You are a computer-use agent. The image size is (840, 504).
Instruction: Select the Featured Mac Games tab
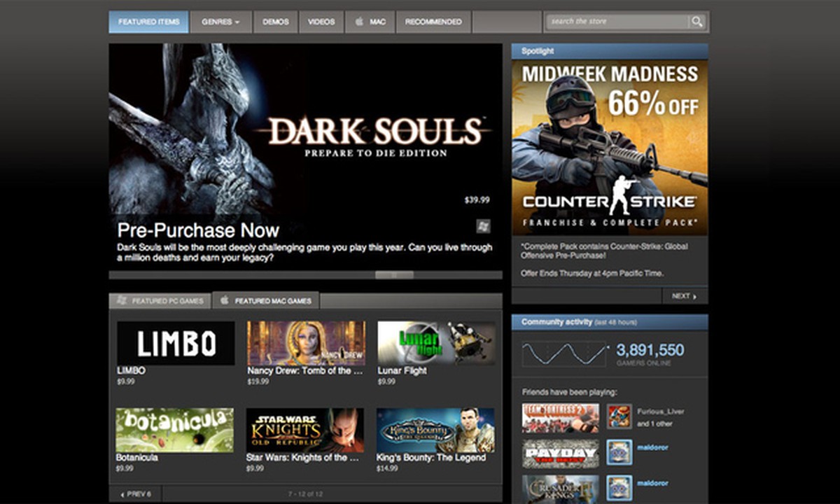point(266,301)
